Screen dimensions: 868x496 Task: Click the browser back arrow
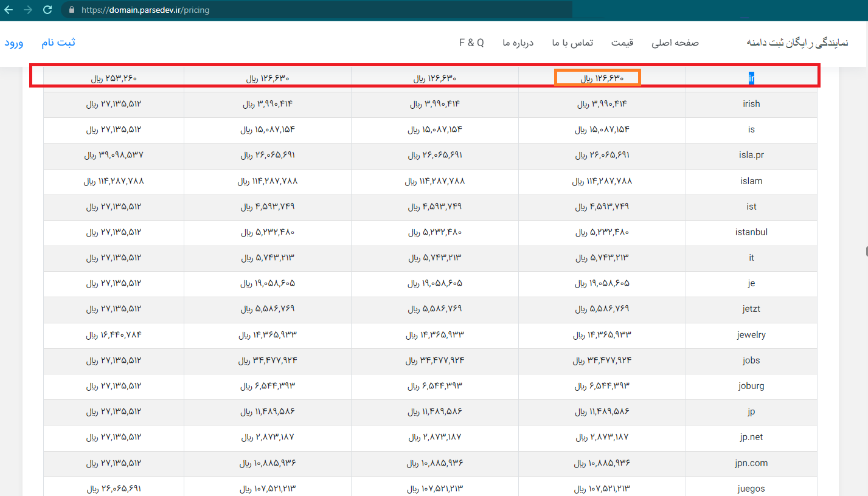coord(9,10)
